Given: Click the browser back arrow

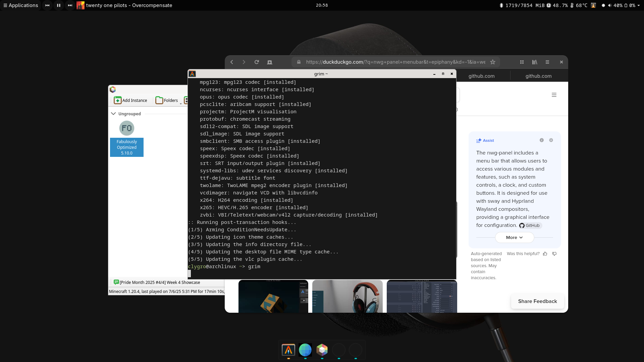Looking at the screenshot, I should coord(232,62).
